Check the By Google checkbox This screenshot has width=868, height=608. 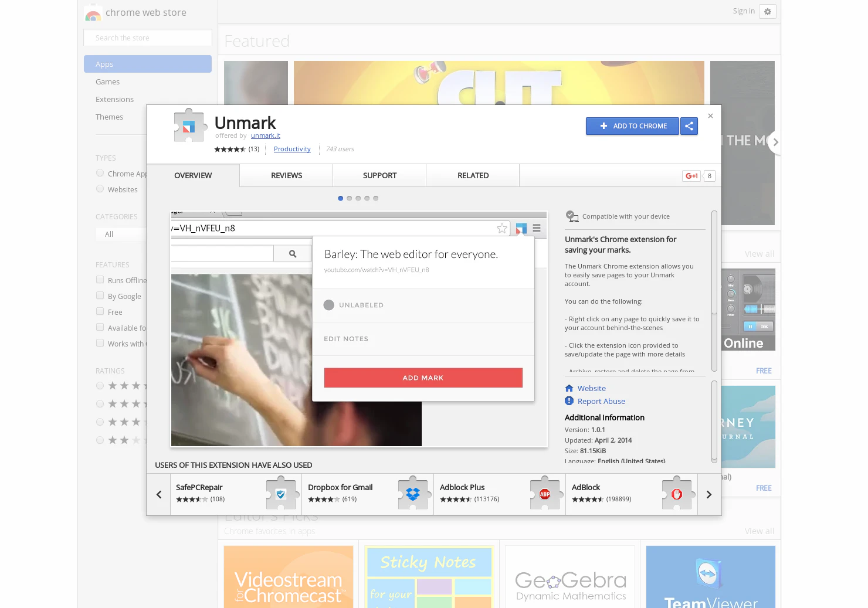tap(100, 295)
